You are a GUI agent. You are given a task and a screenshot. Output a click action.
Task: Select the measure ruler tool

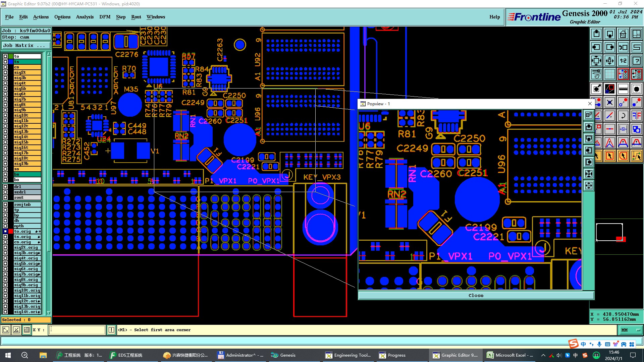[623, 89]
